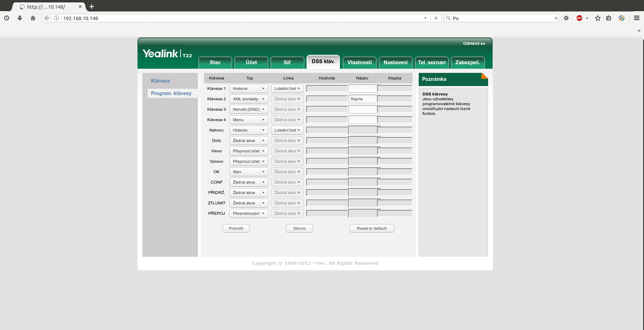Screen dimensions: 644x330
Task: Open the Typ dropdown for the OK key
Action: [249, 172]
